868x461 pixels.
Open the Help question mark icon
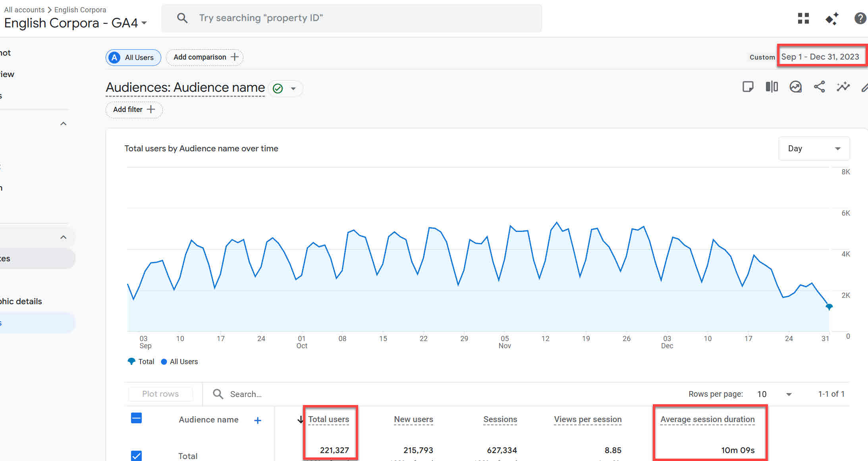tap(860, 18)
